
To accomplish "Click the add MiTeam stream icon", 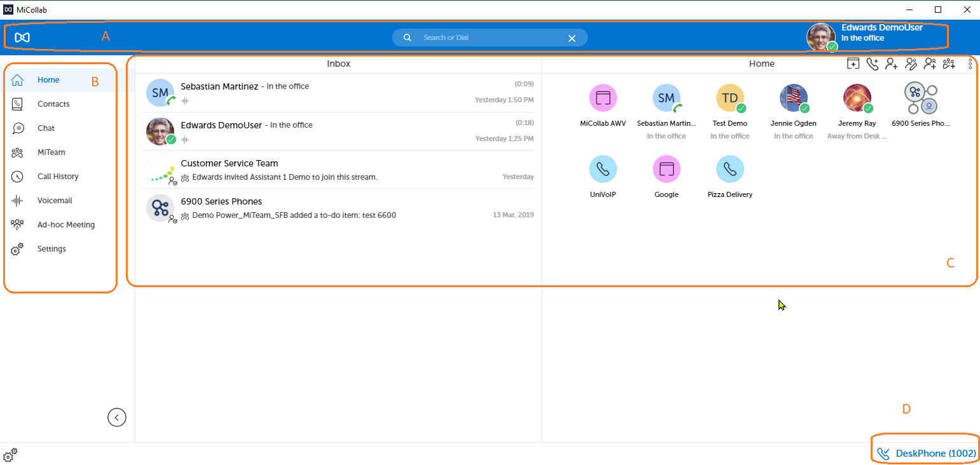I will click(949, 64).
